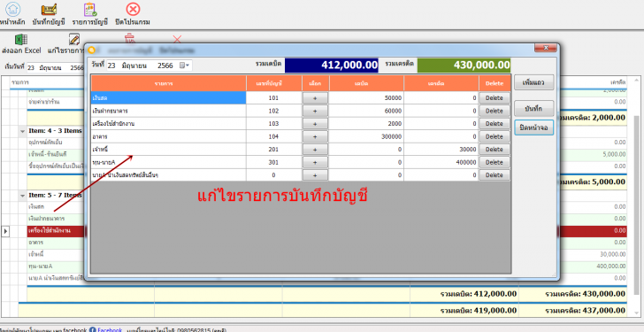The image size is (644, 332).
Task: Click the debit cell showing 2000
Action: point(366,124)
